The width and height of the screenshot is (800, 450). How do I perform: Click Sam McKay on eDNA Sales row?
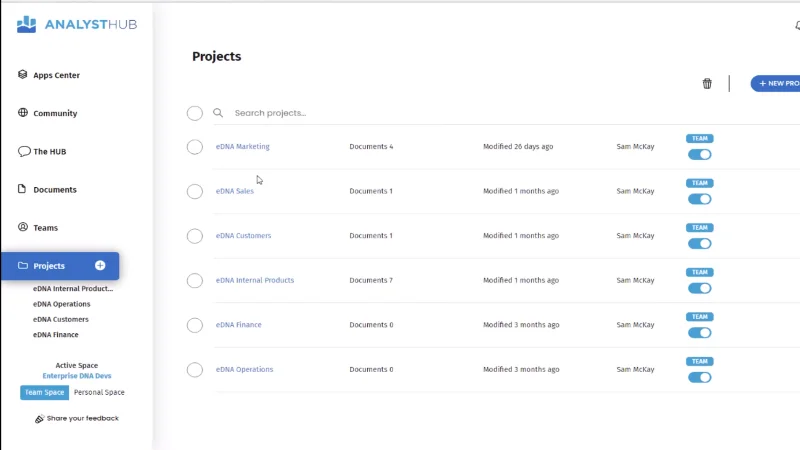coord(635,191)
